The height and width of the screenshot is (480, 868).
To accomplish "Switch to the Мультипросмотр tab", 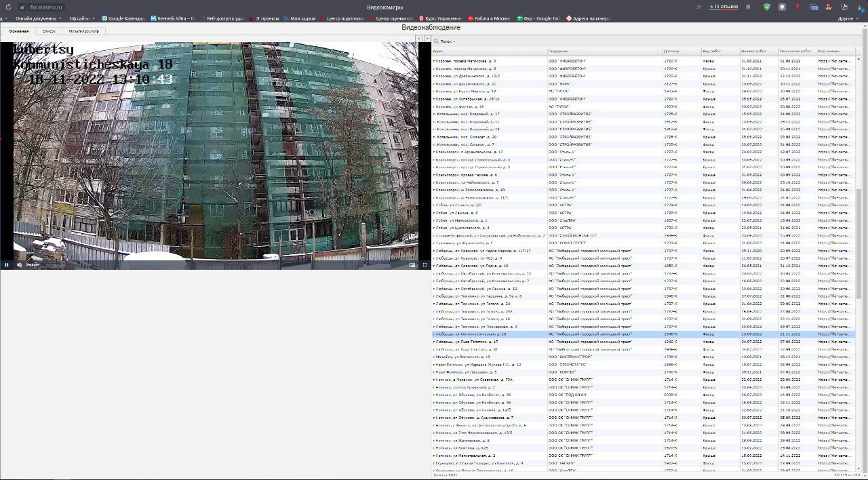I will coord(83,31).
